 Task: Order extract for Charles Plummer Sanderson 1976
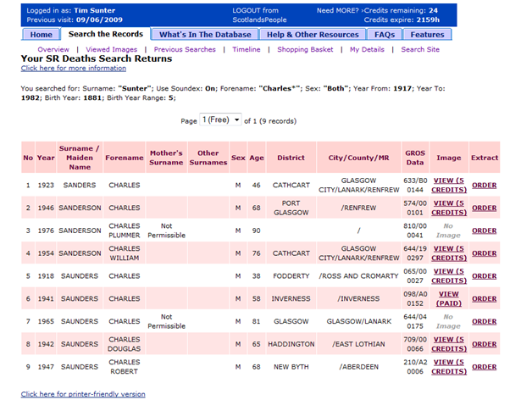pyautogui.click(x=484, y=230)
